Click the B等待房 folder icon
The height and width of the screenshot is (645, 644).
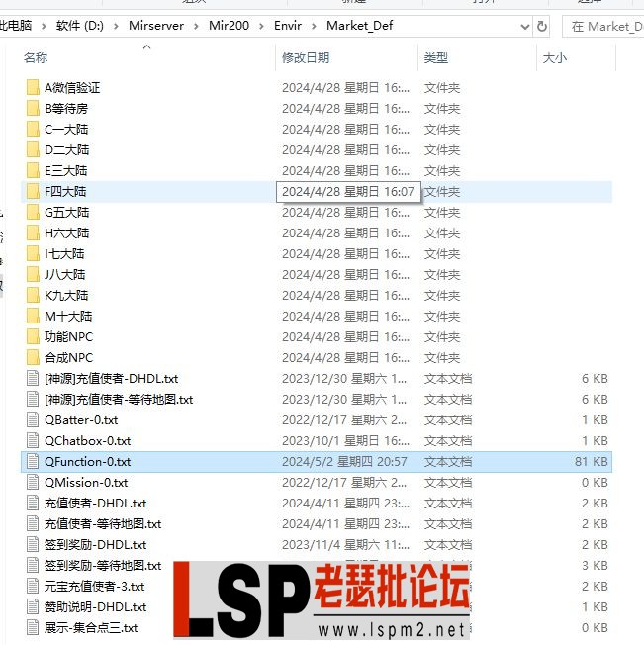(33, 109)
